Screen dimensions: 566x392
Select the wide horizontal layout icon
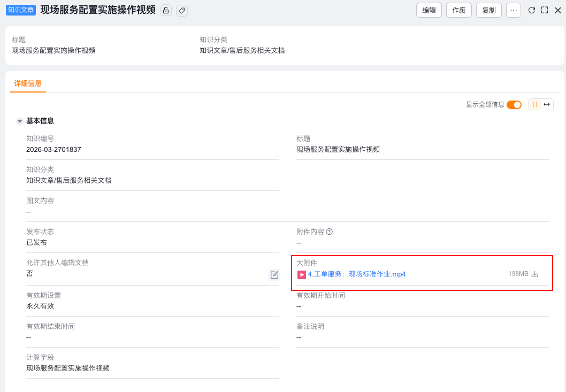click(x=547, y=104)
